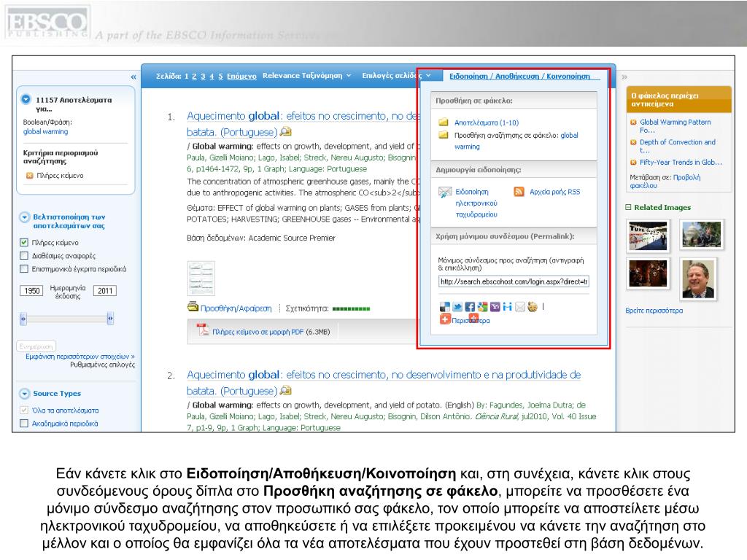
Task: Open second result title Aquecimento global
Action: pos(384,383)
